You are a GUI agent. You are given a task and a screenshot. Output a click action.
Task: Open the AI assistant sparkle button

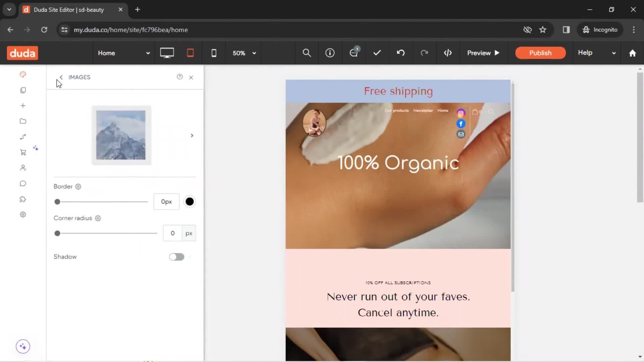coord(23,346)
